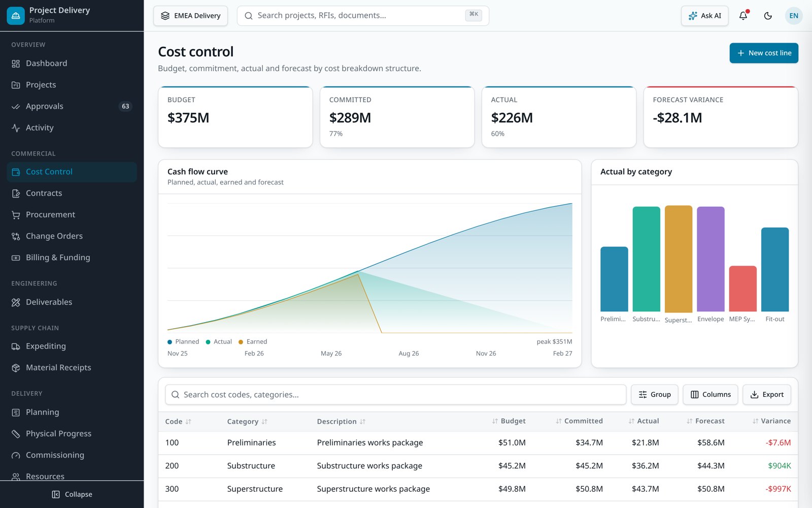812x508 pixels.
Task: Click the orange Superstructure bar in chart
Action: pos(679,259)
